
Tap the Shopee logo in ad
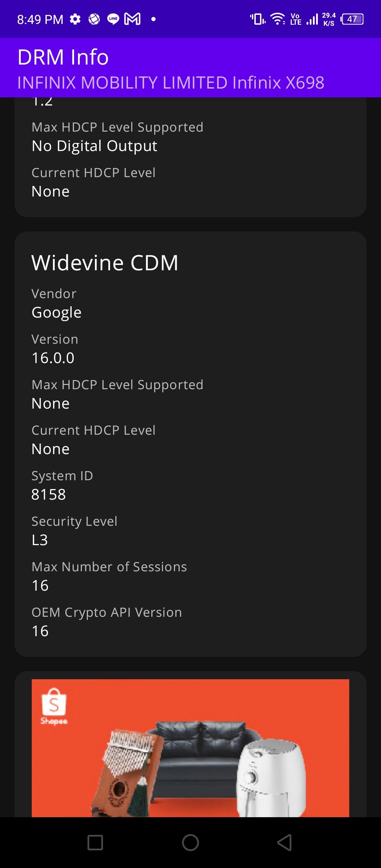pos(54,706)
